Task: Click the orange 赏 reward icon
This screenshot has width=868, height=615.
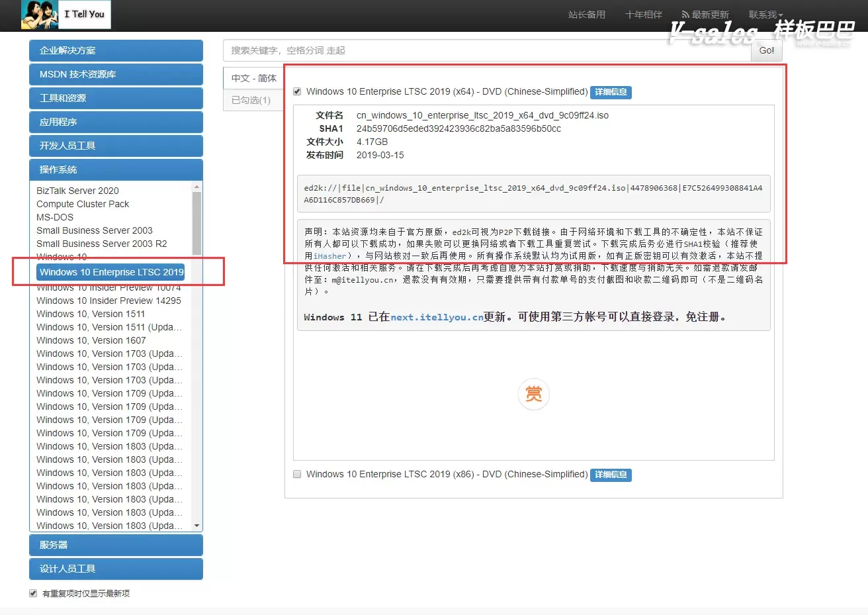Action: pos(533,394)
